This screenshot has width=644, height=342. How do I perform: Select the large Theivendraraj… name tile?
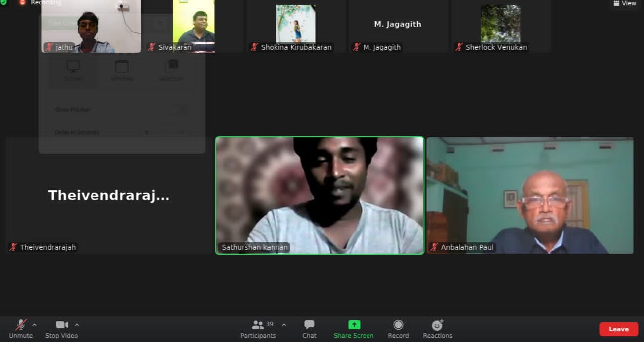coord(109,195)
